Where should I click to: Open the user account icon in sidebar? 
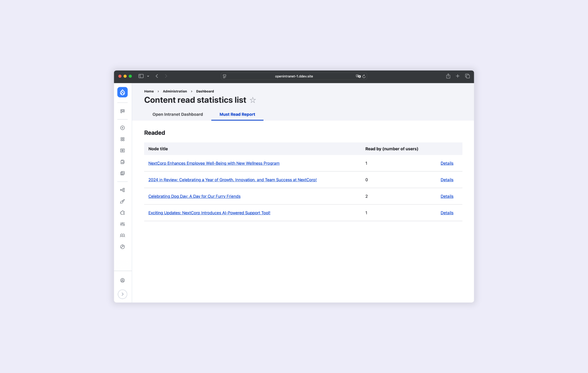tap(122, 280)
